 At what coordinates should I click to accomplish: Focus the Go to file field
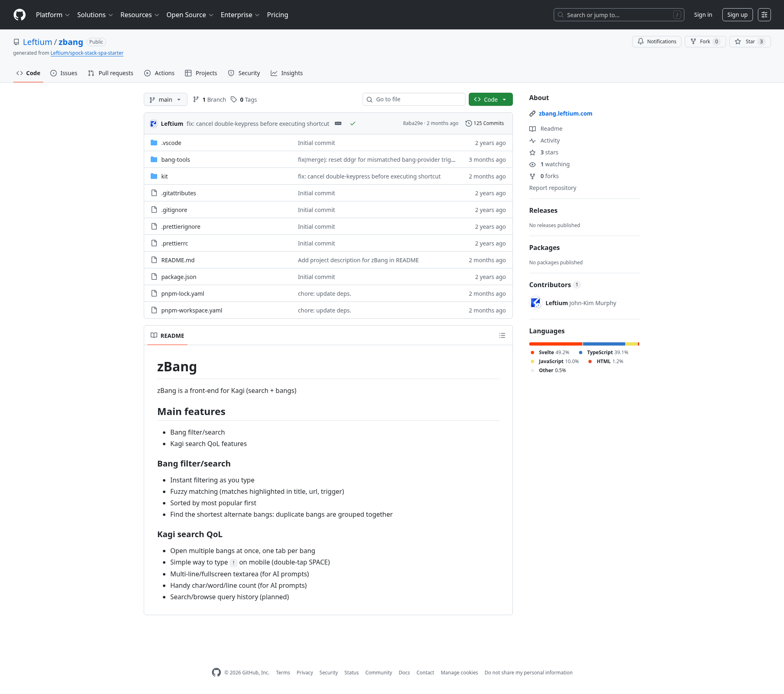pos(414,99)
